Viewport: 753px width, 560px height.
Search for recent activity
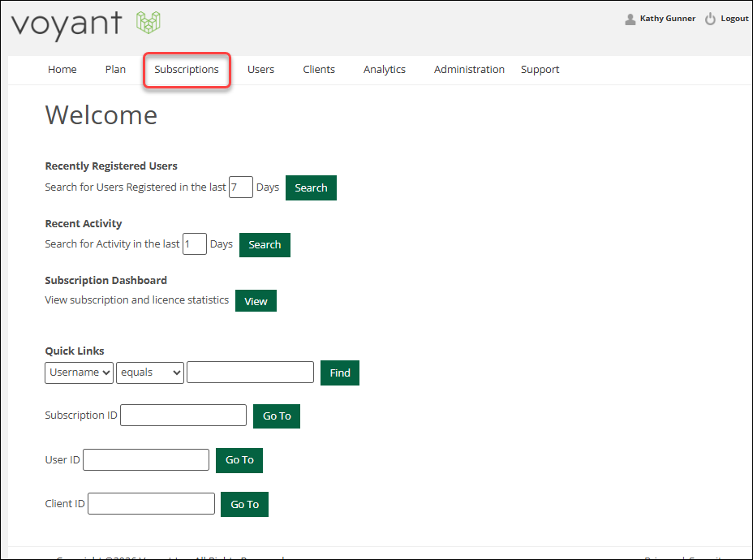(265, 245)
